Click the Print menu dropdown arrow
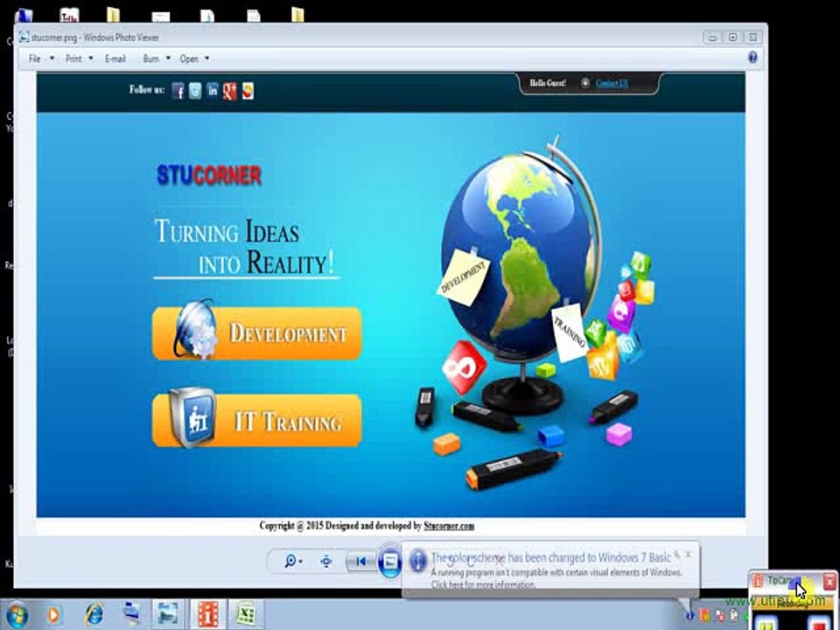This screenshot has height=630, width=840. [90, 59]
